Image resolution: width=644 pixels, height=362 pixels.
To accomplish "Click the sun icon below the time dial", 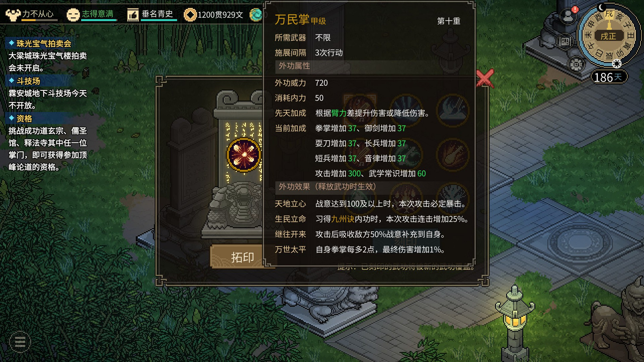I will click(617, 64).
